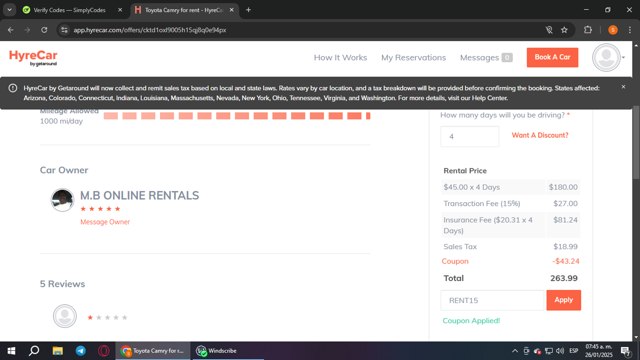The image size is (640, 360).
Task: Switch to Chrome Toyota Camry taskbar item
Action: point(153,351)
